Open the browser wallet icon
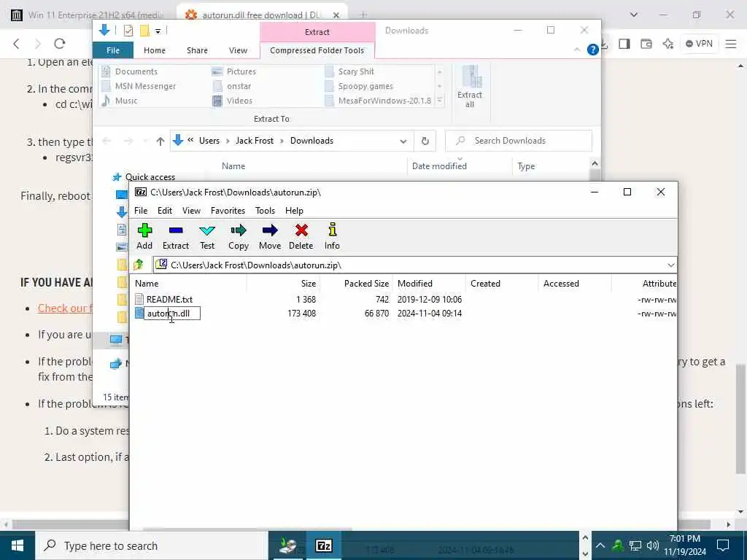Screen dimensions: 747x560 click(646, 44)
